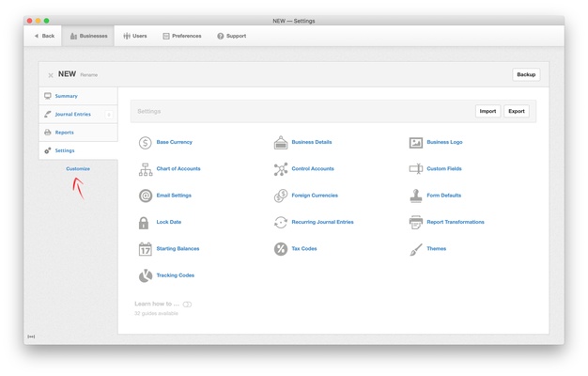Open the Tax Codes link
The height and width of the screenshot is (376, 588).
(x=304, y=249)
